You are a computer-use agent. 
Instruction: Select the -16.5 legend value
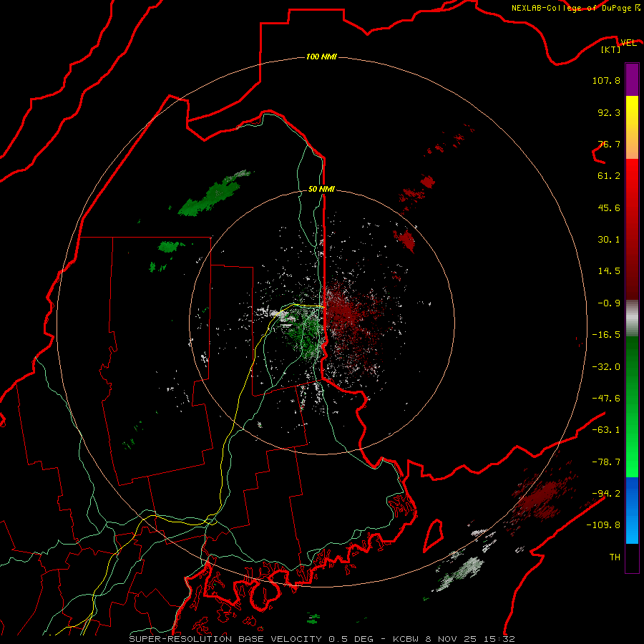tap(606, 335)
